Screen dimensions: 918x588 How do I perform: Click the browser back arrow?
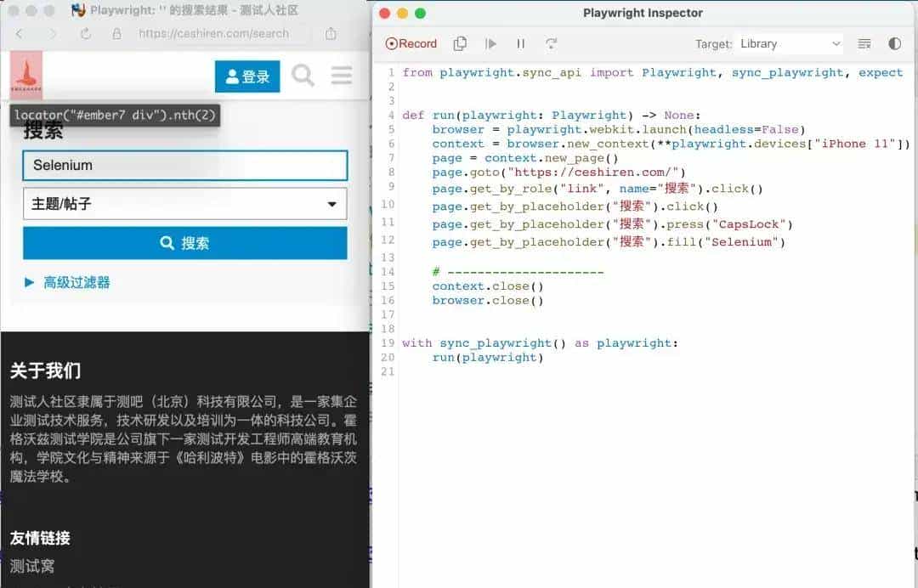19,32
